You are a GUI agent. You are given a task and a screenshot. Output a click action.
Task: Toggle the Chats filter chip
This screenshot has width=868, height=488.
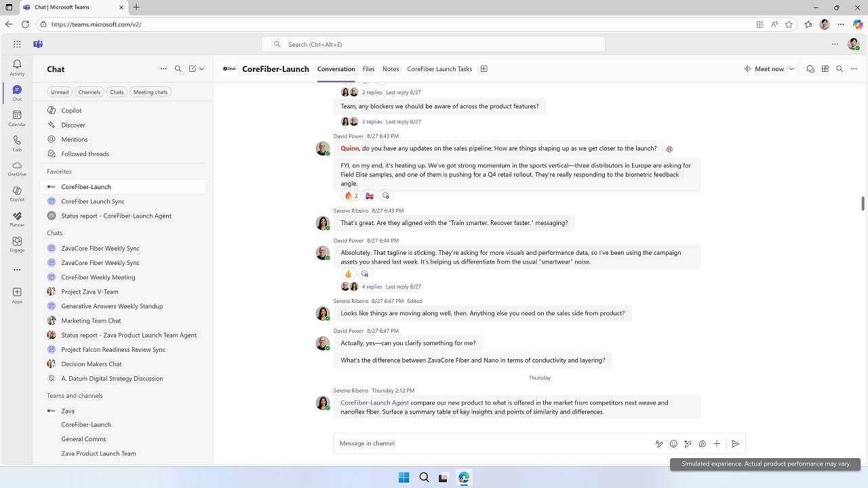[117, 92]
